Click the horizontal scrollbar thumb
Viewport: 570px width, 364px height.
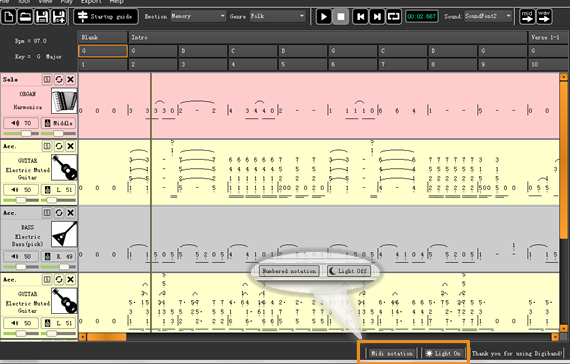(107, 337)
